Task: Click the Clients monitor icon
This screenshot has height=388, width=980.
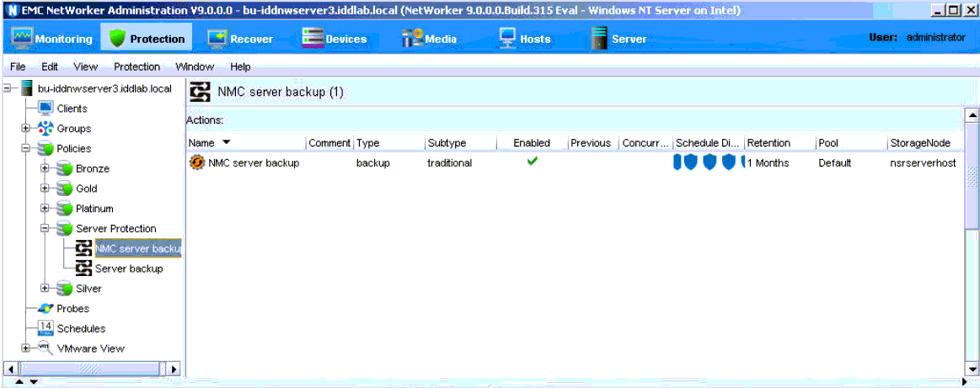Action: 46,109
